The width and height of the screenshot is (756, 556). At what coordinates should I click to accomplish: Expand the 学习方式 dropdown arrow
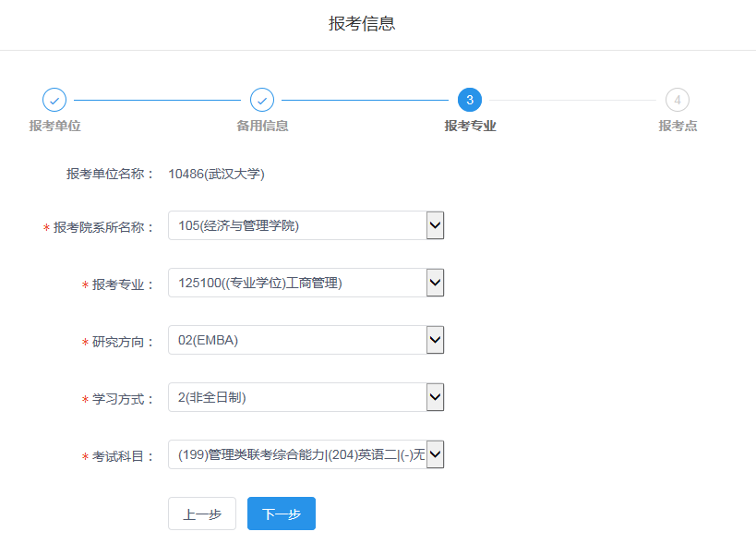435,397
